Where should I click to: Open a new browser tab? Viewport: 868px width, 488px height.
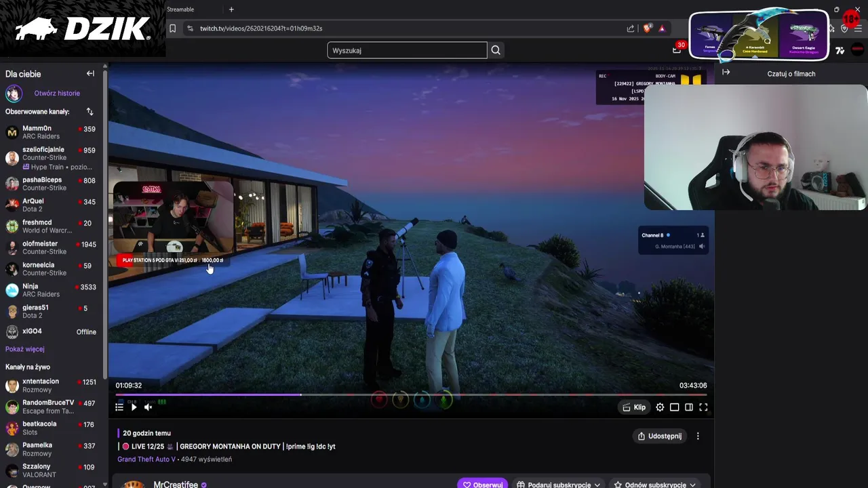point(231,9)
